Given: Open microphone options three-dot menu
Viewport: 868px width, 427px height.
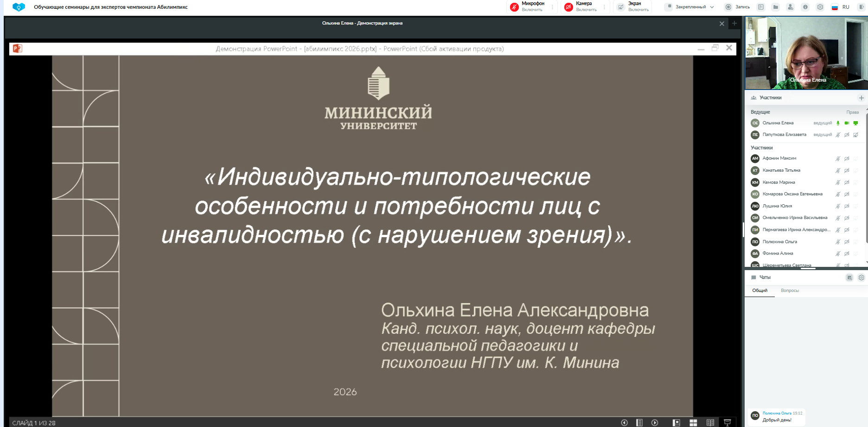Looking at the screenshot, I should (x=552, y=7).
